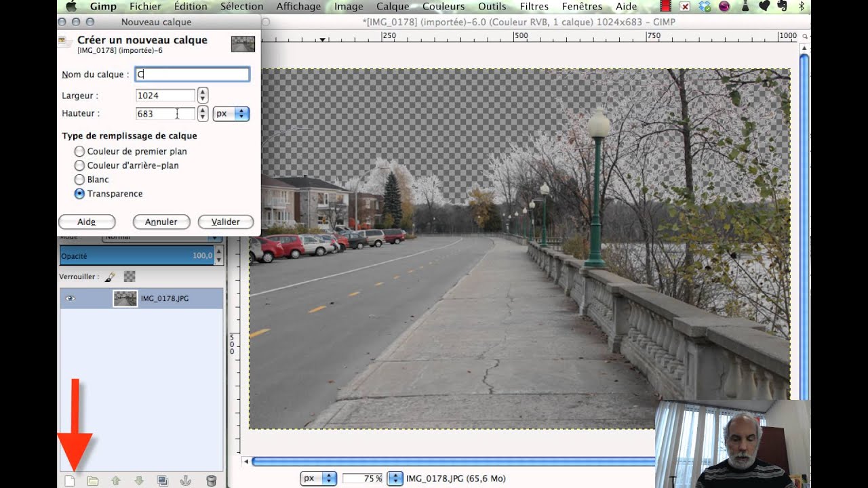
Task: Duplicate the layer using the duplicate icon
Action: [x=163, y=481]
